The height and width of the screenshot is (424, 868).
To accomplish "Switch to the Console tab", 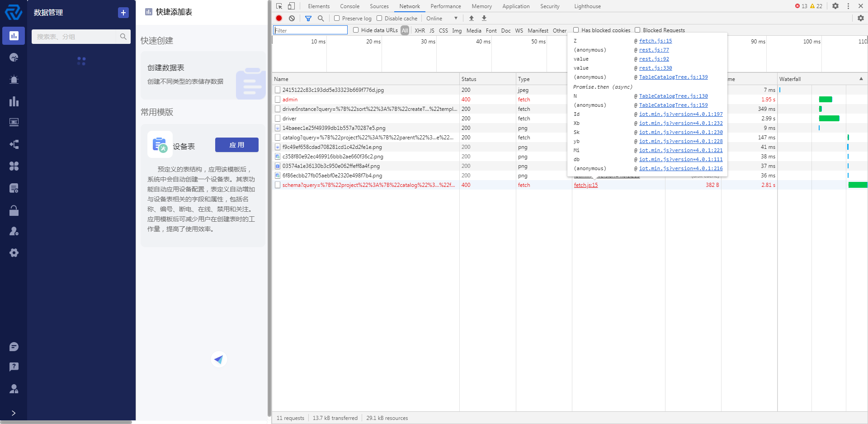I will (x=349, y=6).
